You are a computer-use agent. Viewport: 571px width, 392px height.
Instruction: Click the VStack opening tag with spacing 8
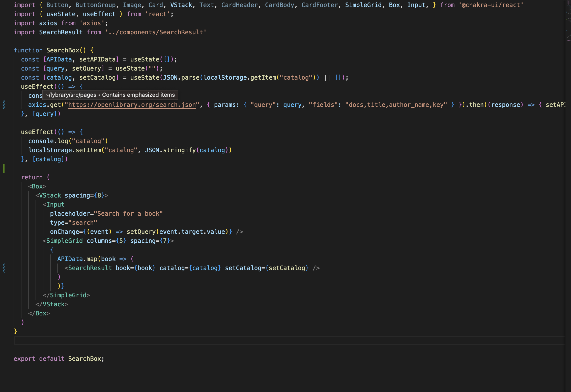(50, 195)
